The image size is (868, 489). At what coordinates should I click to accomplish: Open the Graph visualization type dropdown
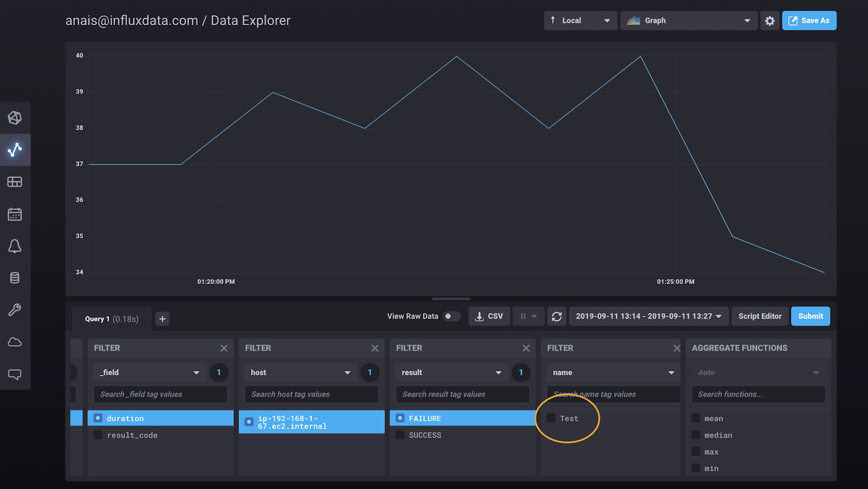[688, 21]
